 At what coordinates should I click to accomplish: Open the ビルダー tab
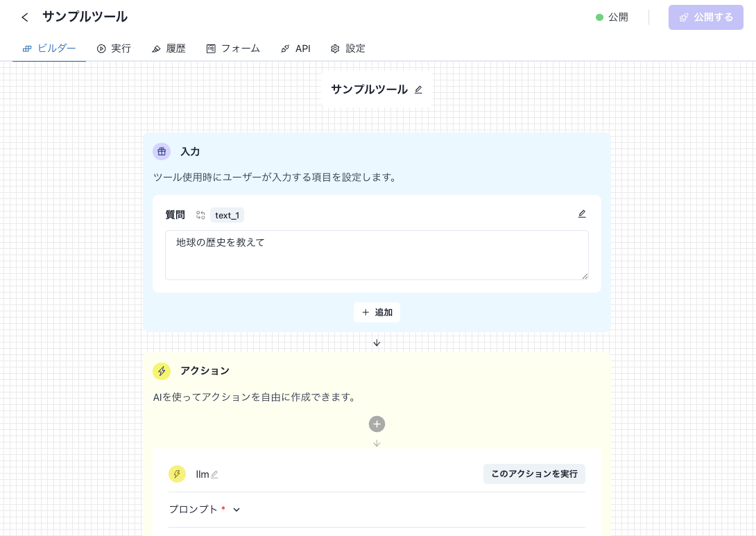(49, 49)
